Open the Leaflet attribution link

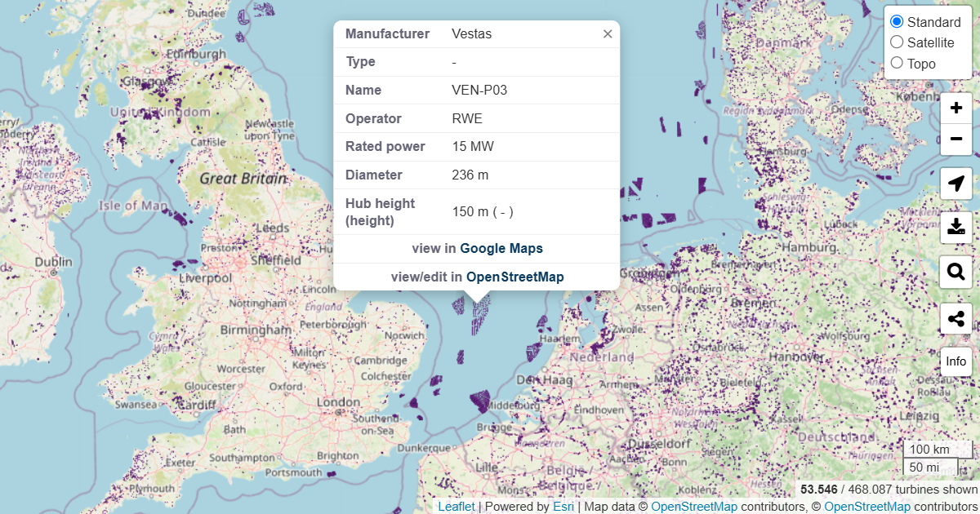click(x=456, y=507)
